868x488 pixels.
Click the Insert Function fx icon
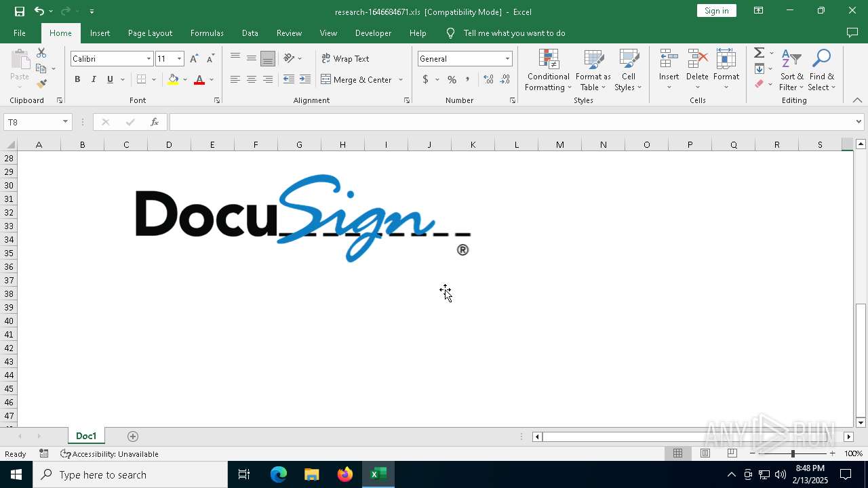point(155,122)
